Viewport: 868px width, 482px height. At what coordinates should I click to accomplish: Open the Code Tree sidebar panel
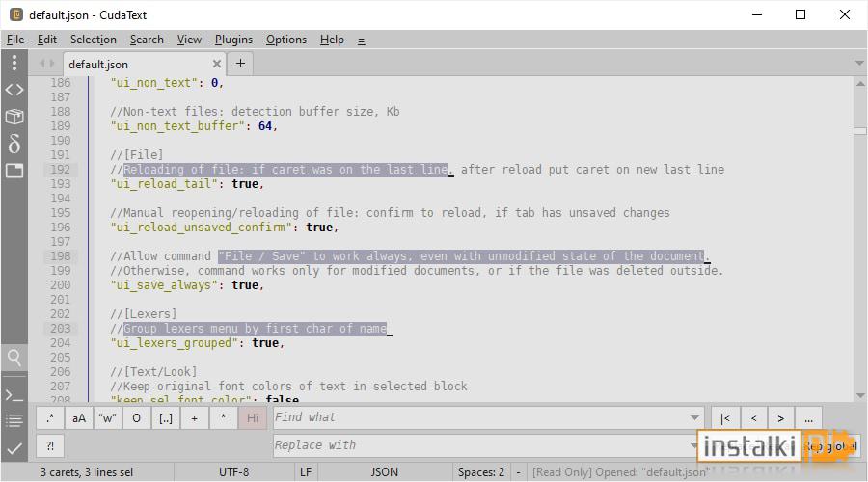click(14, 90)
